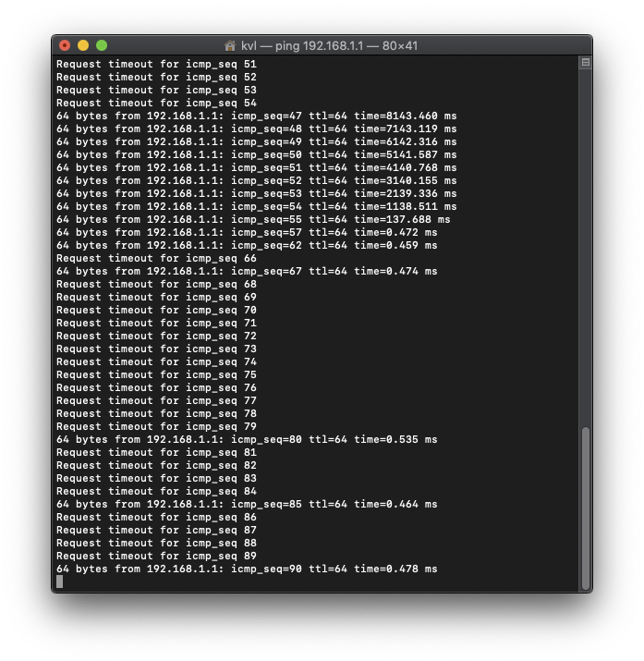Click line 'Request timeout for icmp_seq 88'

(156, 543)
